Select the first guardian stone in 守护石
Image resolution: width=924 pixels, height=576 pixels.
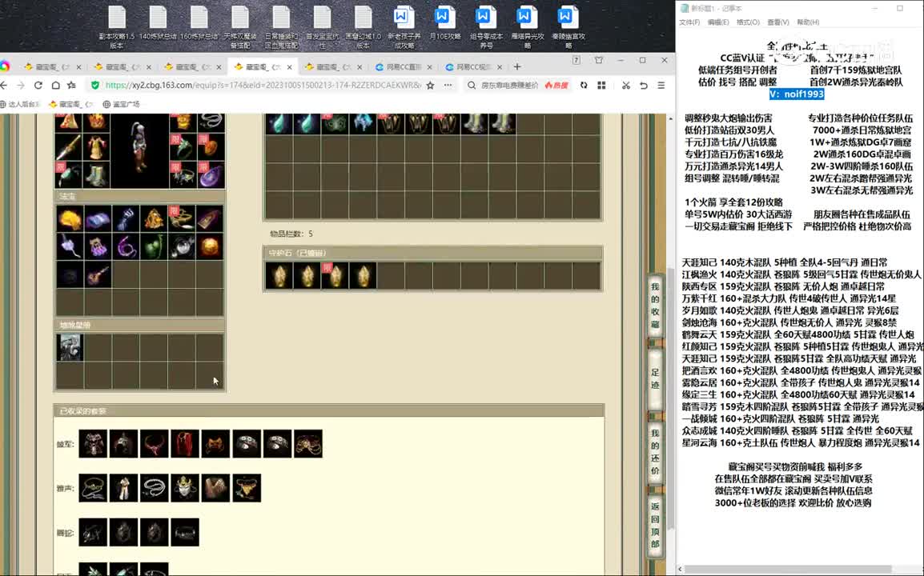click(x=279, y=276)
